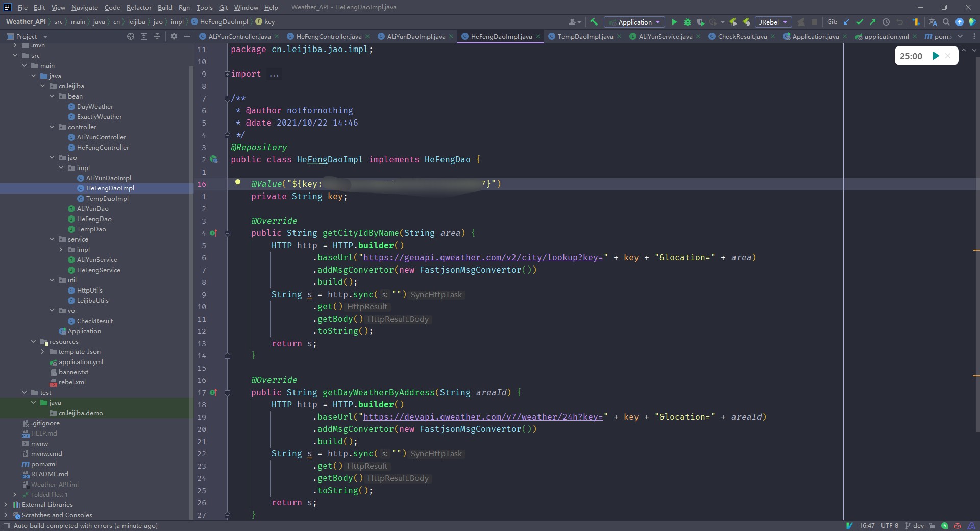
Task: Open the Application run configuration dropdown
Action: tap(634, 22)
